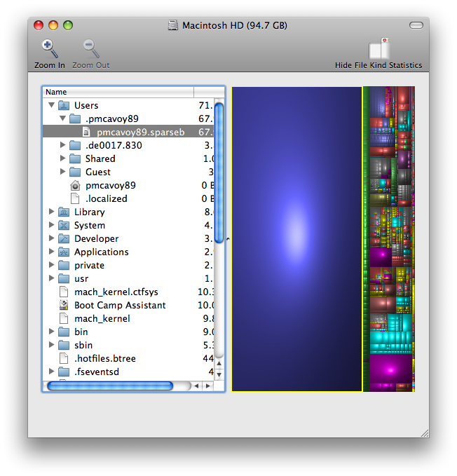This screenshot has height=476, width=457.
Task: Click the System folder icon
Action: tap(64, 225)
